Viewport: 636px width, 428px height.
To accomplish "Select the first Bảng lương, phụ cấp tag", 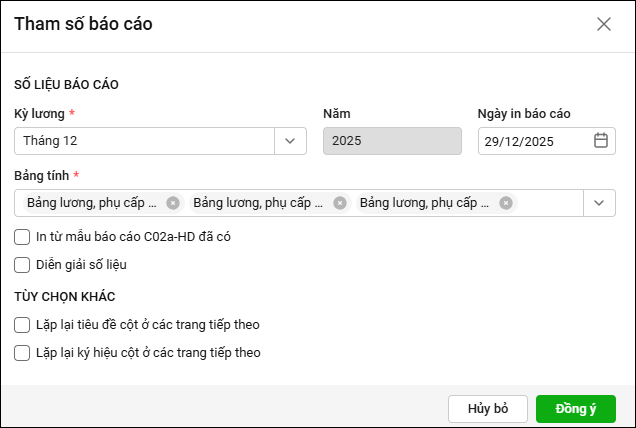I will coord(92,203).
